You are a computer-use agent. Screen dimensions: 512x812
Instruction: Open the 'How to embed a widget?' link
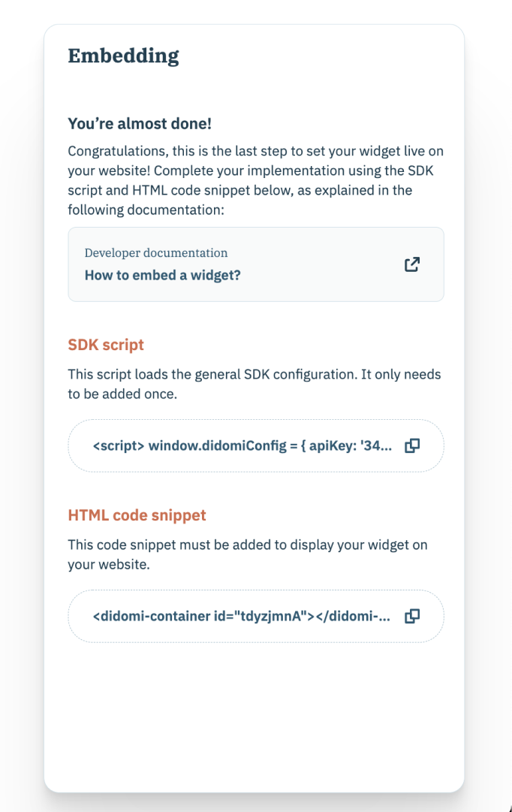coord(163,275)
